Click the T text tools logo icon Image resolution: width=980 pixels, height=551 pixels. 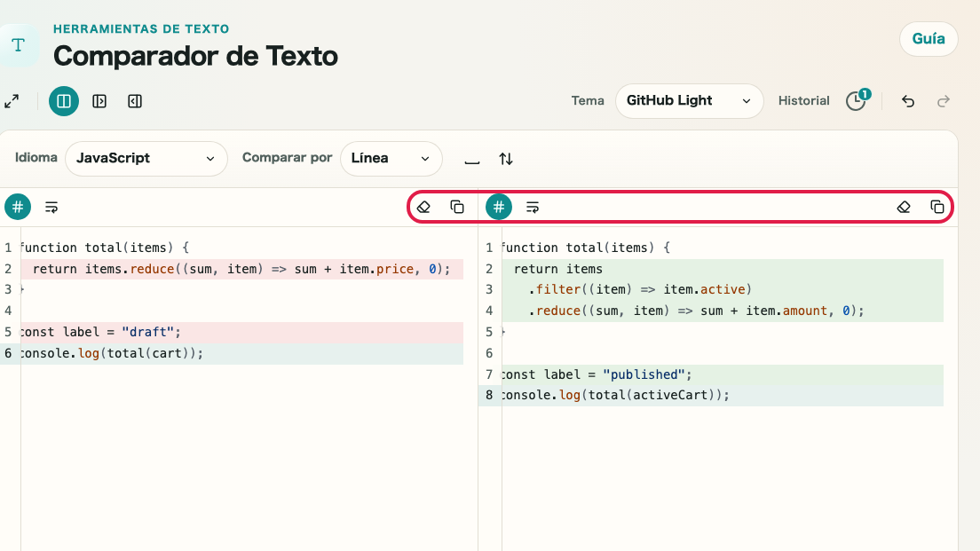18,45
